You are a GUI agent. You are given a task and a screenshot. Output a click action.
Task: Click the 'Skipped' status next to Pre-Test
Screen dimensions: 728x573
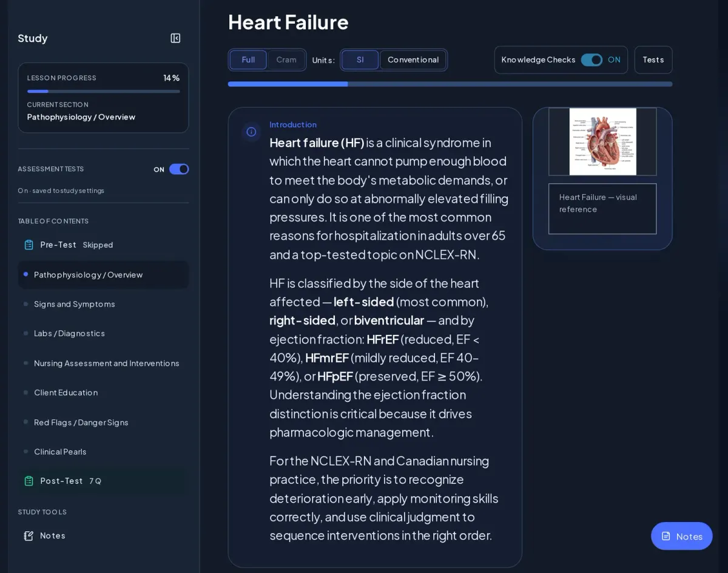98,245
